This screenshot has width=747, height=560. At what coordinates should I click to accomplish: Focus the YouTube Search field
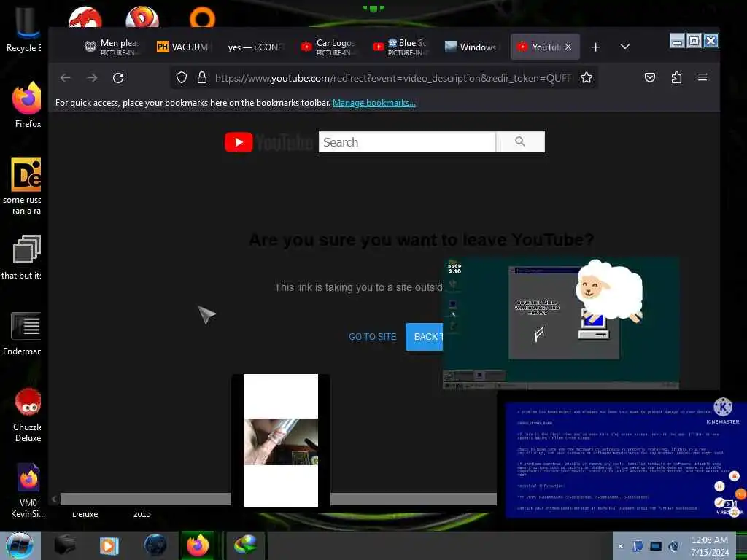tap(407, 142)
